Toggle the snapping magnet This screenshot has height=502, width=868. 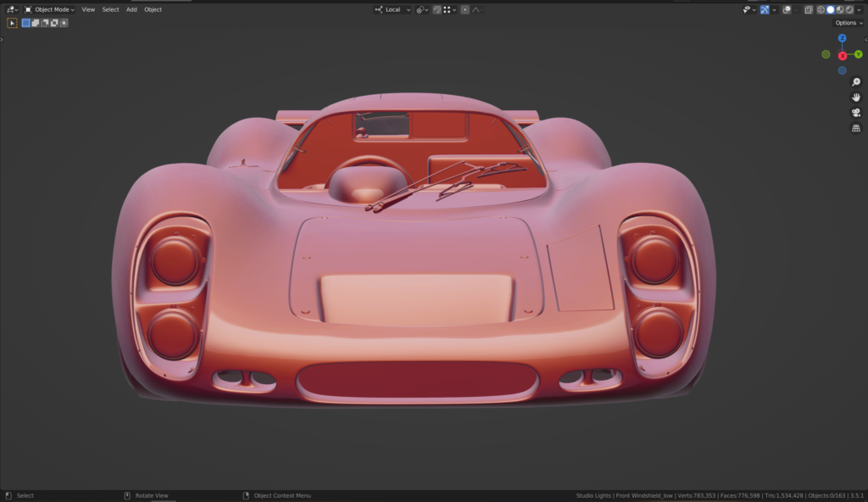(437, 9)
